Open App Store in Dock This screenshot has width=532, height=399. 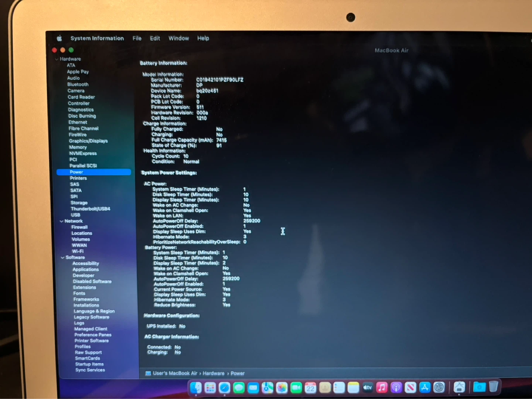click(x=424, y=388)
